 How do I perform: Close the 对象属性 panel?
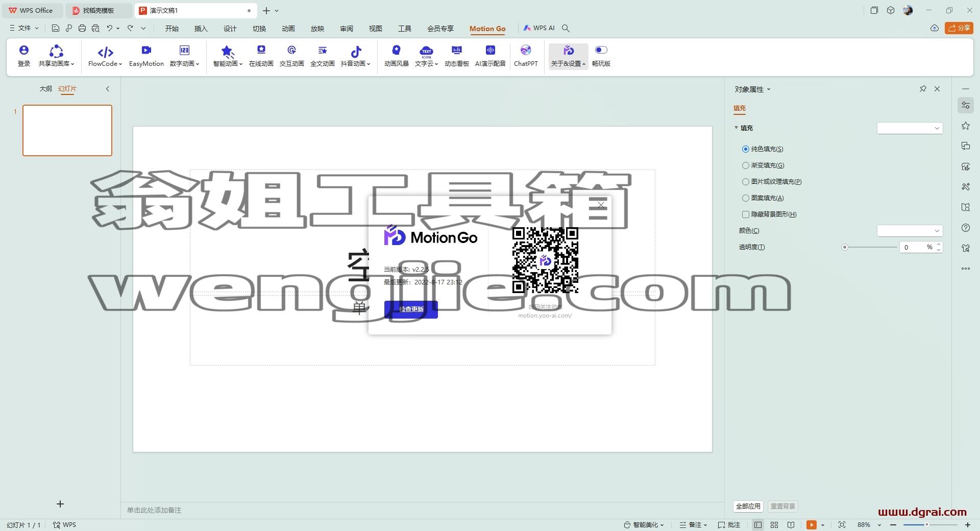pos(937,89)
